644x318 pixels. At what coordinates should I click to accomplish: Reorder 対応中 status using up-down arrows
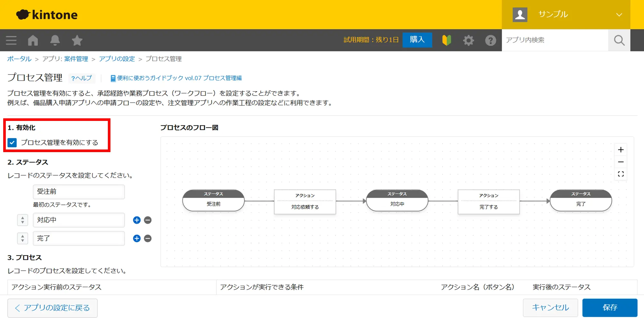coord(23,220)
